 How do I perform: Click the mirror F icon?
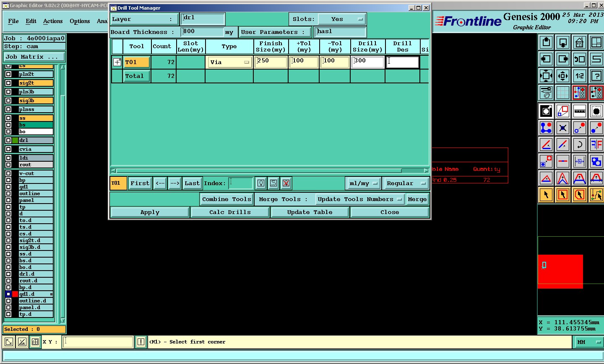(x=596, y=145)
